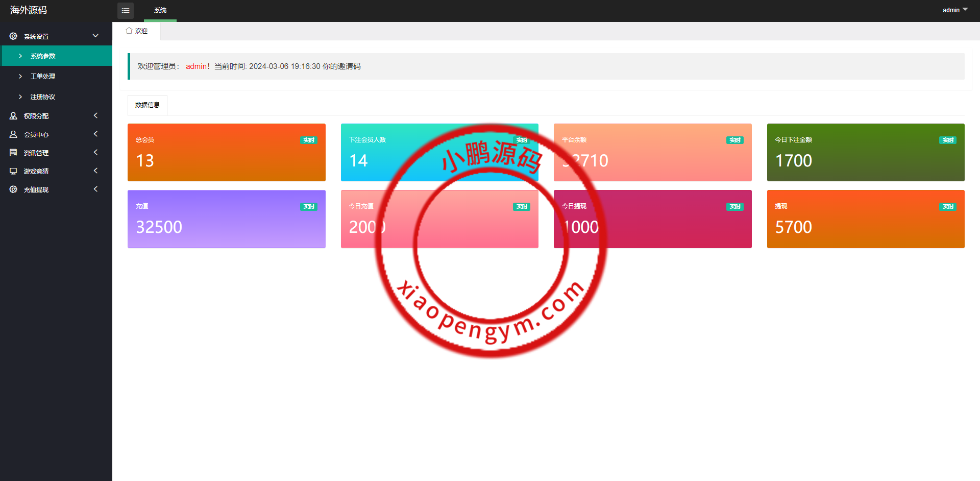The height and width of the screenshot is (481, 980).
Task: Click the 实时 badge on 今日下注金额 card
Action: 948,140
